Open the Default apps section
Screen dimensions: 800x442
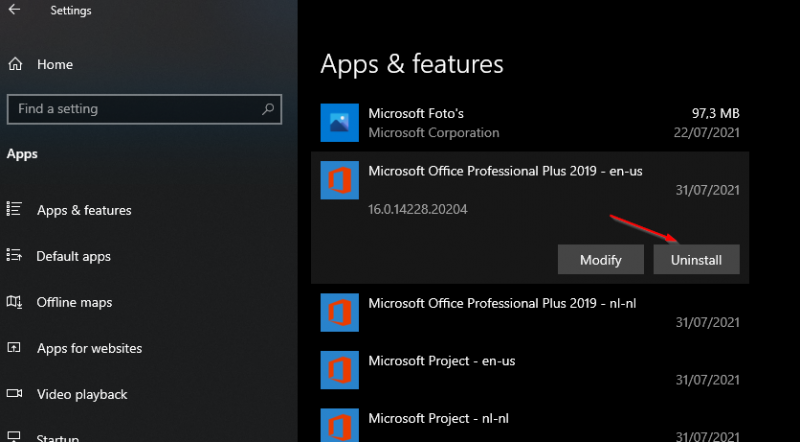(73, 256)
